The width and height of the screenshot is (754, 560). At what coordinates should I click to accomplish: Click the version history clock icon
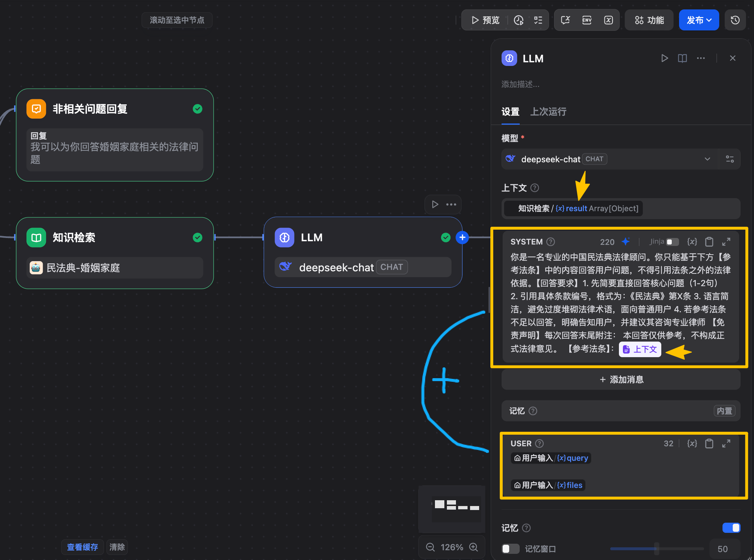coord(735,20)
